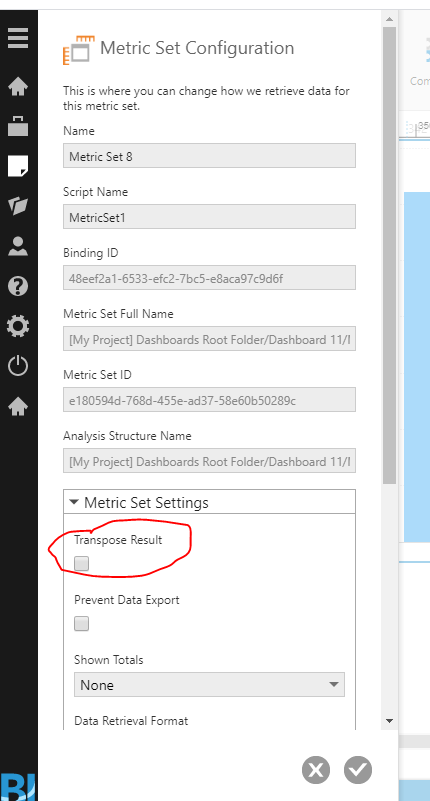Open the briefcase Projects icon

[18, 126]
